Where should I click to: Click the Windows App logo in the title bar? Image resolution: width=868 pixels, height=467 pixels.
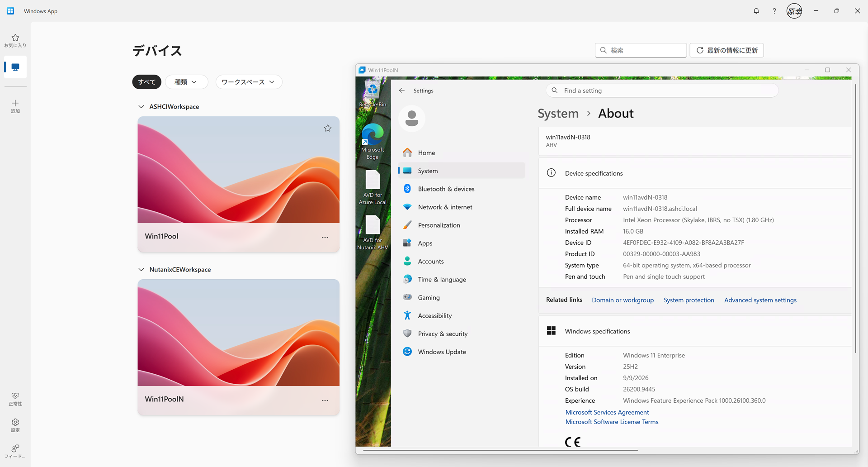10,11
